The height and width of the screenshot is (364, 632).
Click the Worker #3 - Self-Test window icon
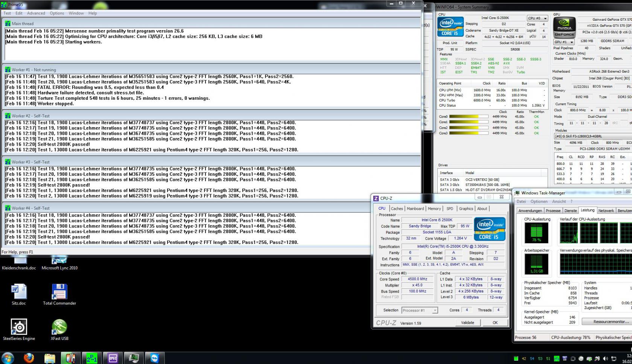coord(8,162)
